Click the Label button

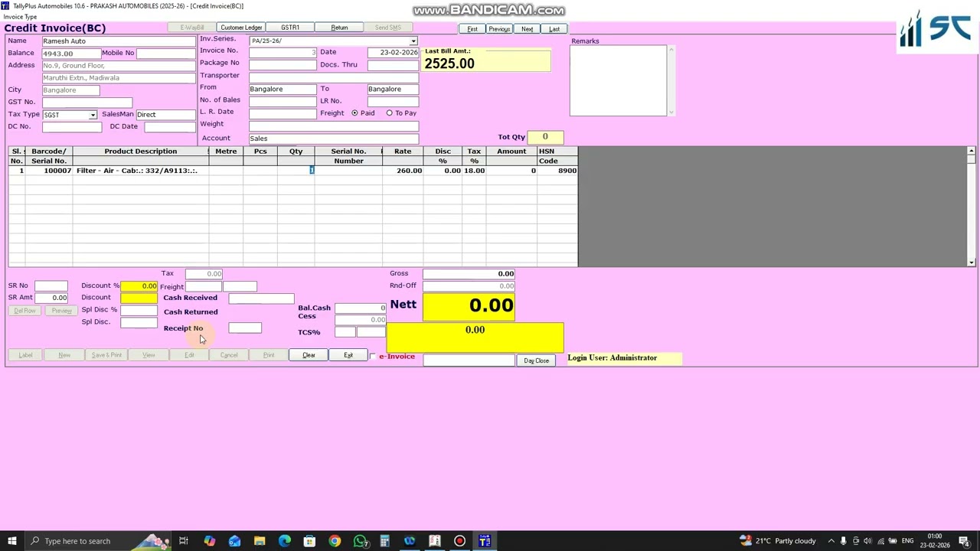25,355
